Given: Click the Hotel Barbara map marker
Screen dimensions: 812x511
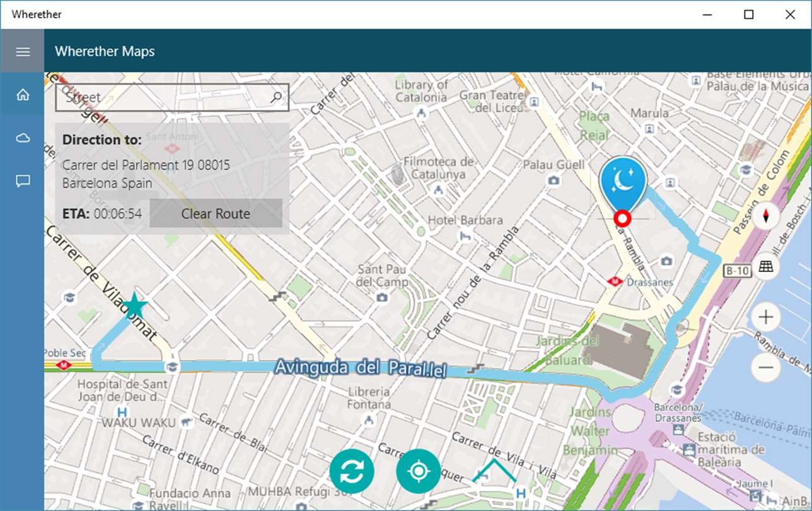Looking at the screenshot, I should (465, 237).
